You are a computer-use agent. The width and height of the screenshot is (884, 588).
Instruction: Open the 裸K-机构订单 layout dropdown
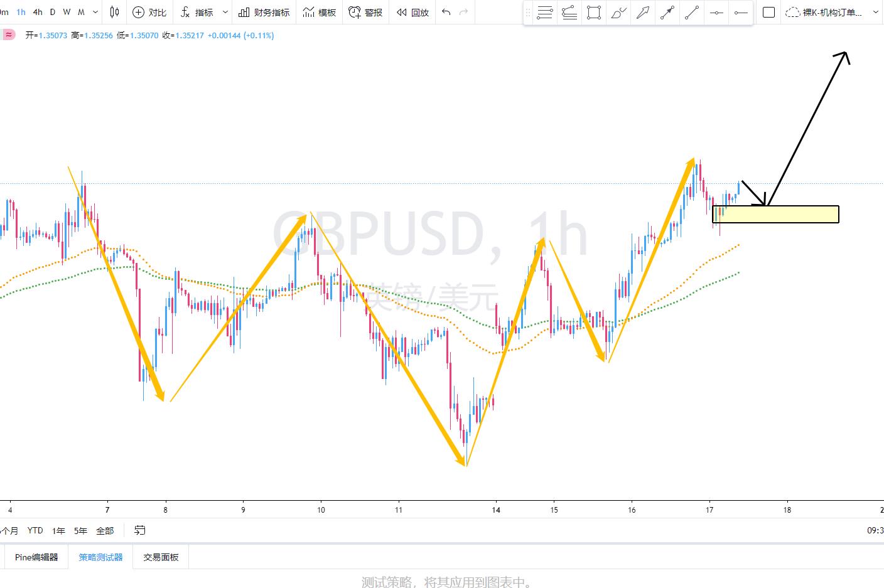point(832,12)
